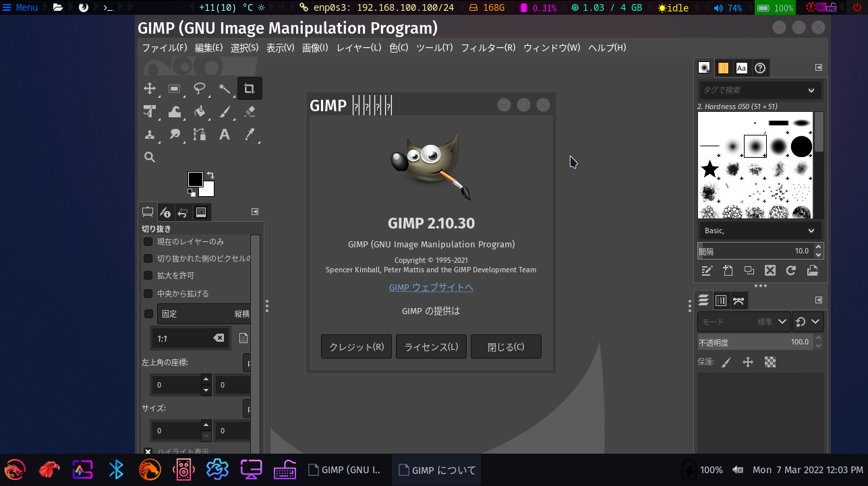
Task: Swap foreground and background colors arrow
Action: [x=210, y=175]
